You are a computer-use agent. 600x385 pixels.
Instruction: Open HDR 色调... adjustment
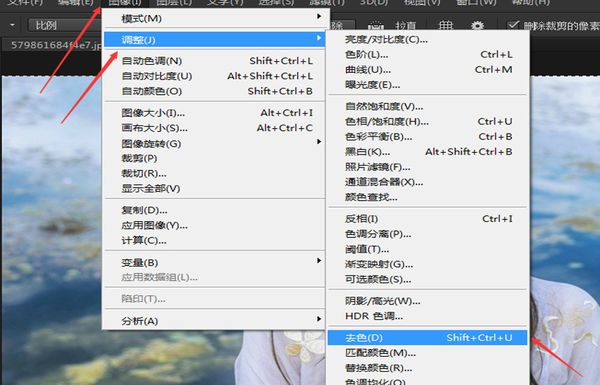pos(428,316)
